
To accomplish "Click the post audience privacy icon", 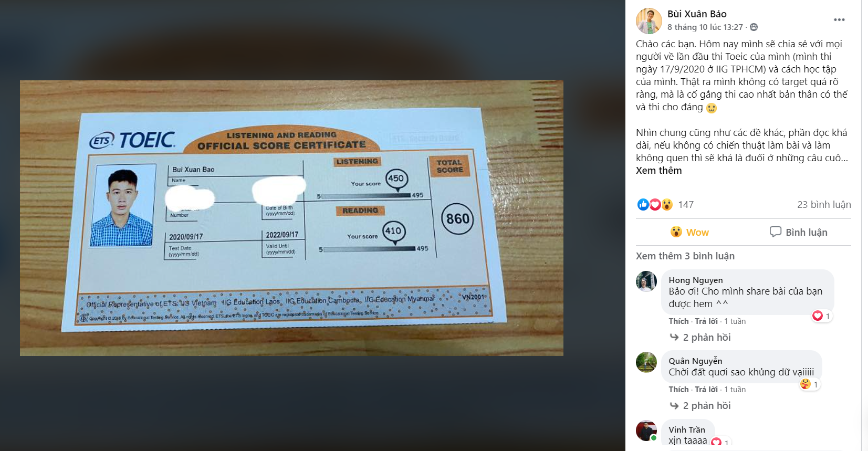I will 754,27.
